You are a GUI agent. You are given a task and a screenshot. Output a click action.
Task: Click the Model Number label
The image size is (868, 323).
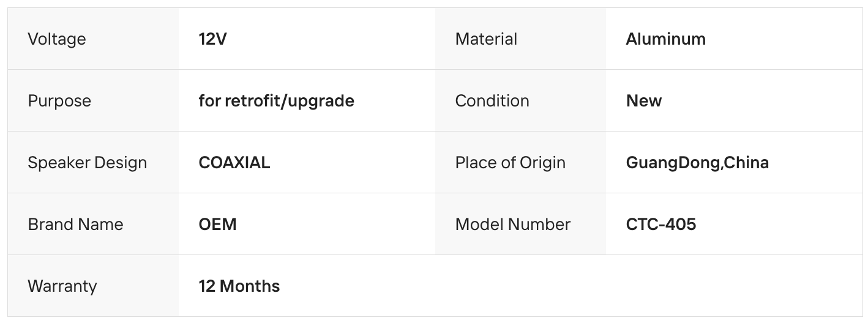tap(512, 225)
